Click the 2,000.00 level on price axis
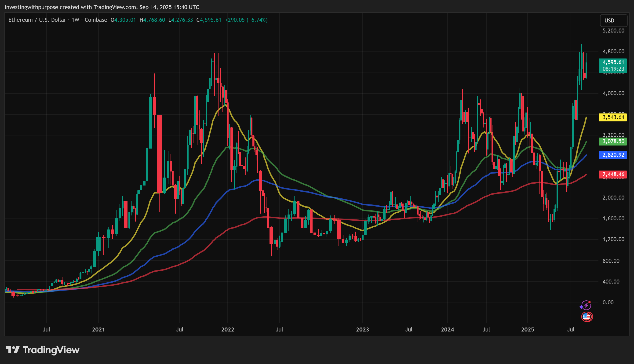Screen dimensions: 634x364 click(x=613, y=198)
